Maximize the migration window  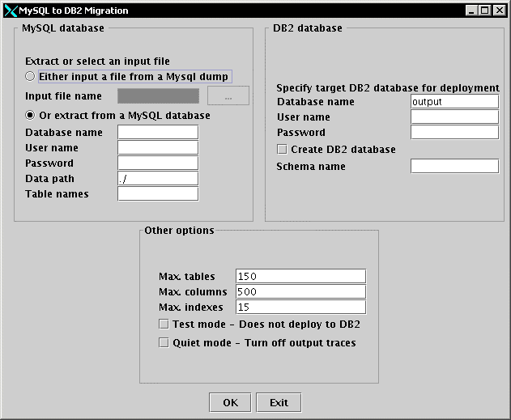click(487, 10)
